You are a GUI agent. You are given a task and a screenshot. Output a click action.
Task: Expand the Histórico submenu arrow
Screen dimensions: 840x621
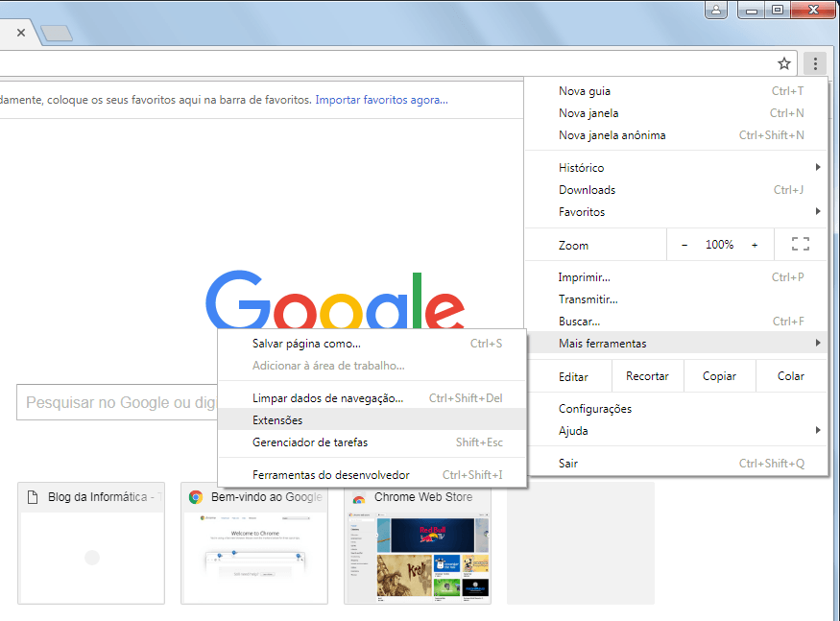pyautogui.click(x=818, y=167)
